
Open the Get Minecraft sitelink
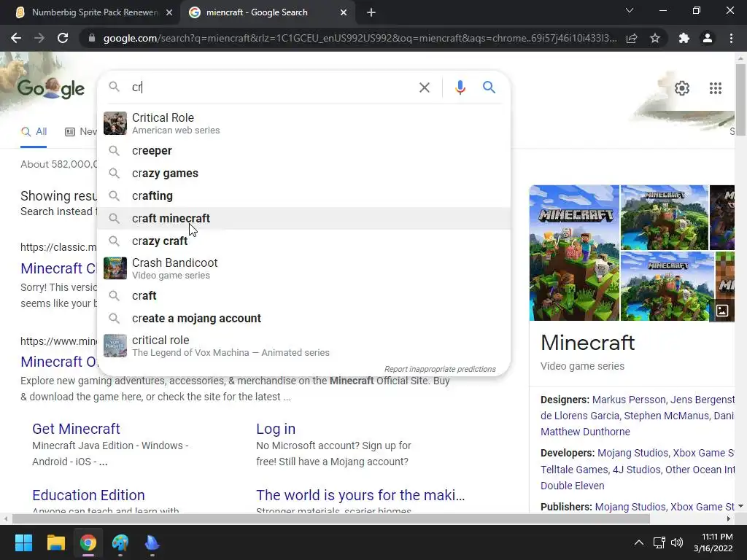[76, 429]
